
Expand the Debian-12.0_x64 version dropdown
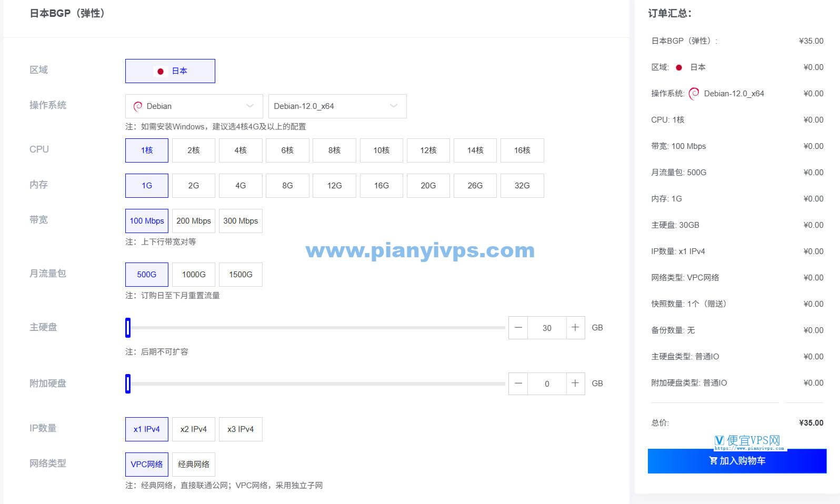(337, 106)
